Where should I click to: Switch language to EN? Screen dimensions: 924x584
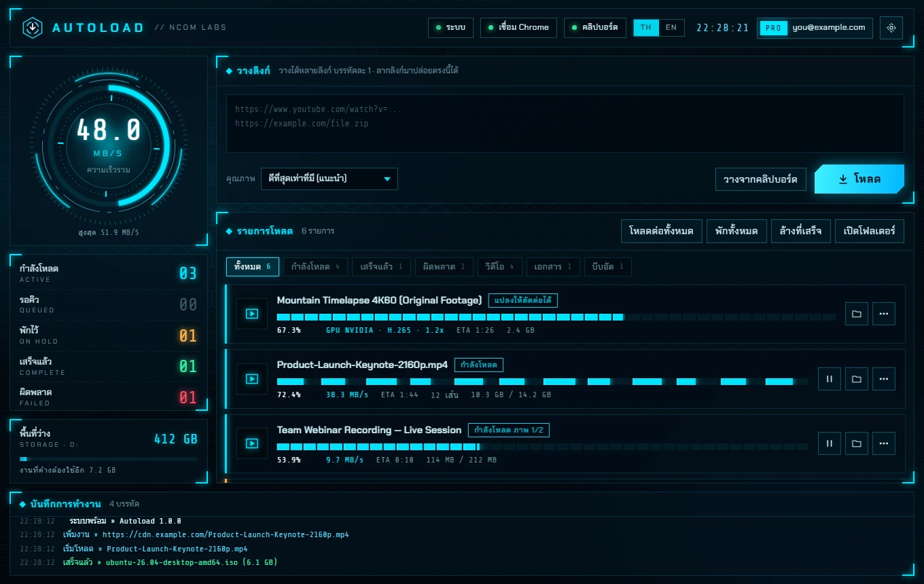[x=671, y=28]
